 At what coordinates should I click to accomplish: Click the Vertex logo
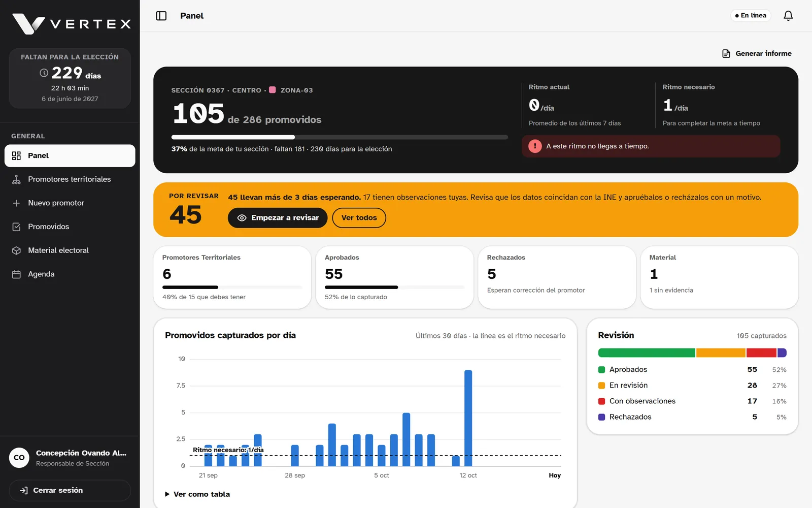pos(71,24)
